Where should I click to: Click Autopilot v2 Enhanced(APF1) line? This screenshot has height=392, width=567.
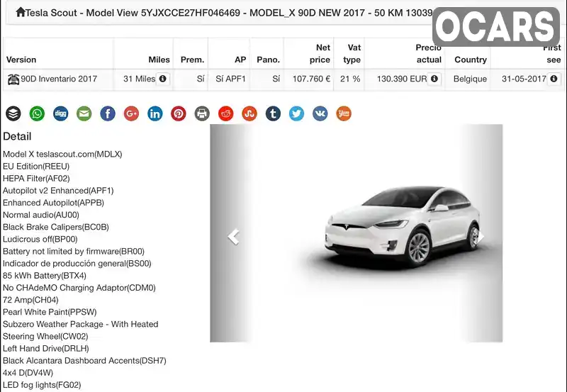(58, 191)
